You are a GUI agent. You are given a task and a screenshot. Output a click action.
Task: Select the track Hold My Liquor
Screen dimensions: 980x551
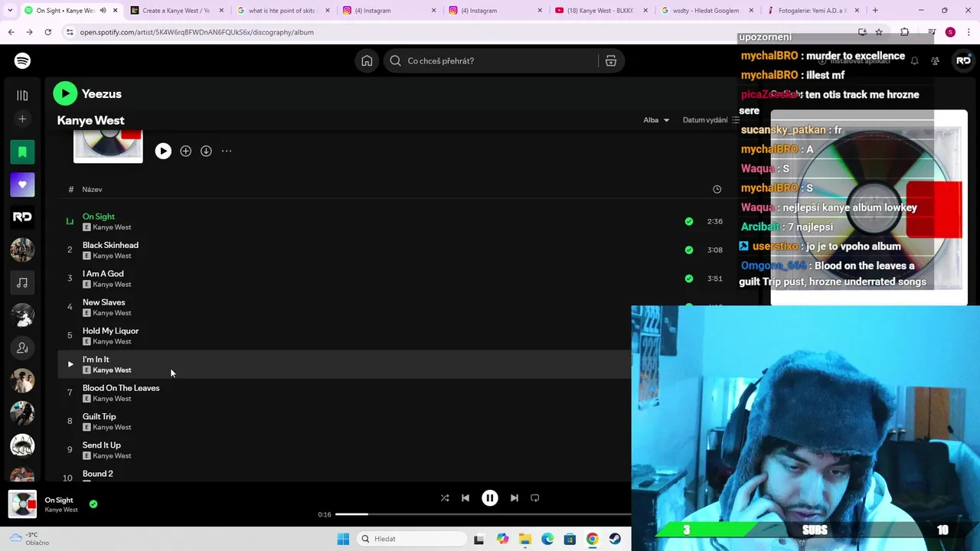pos(110,331)
